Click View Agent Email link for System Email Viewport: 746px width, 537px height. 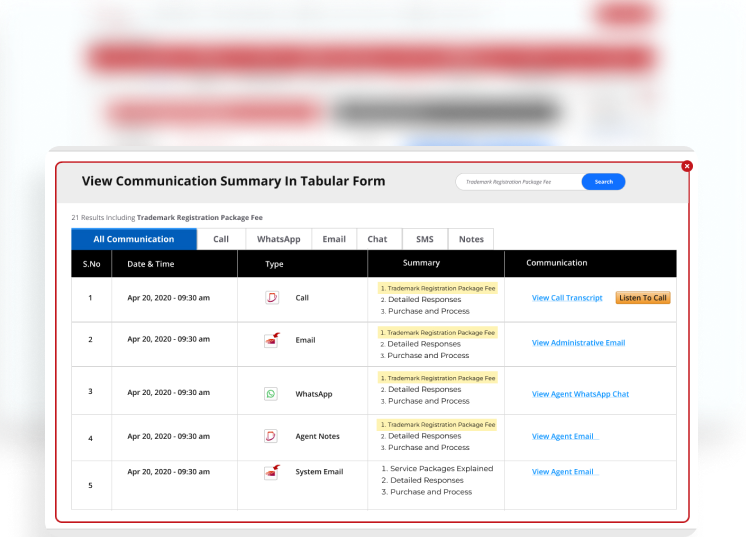tap(562, 472)
